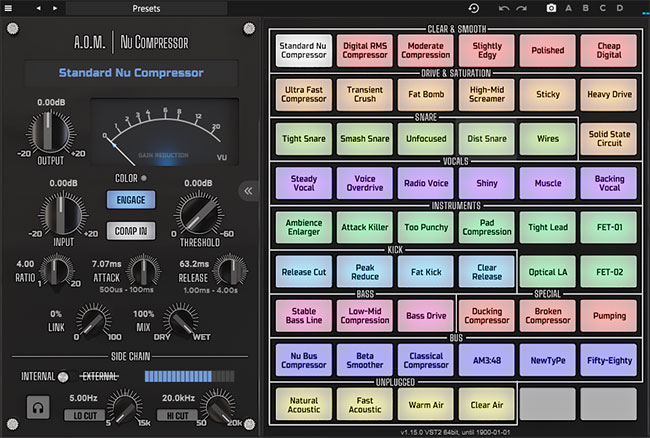This screenshot has width=650, height=438.
Task: Click the Standard Nu Compressor preset name display
Action: tap(131, 73)
